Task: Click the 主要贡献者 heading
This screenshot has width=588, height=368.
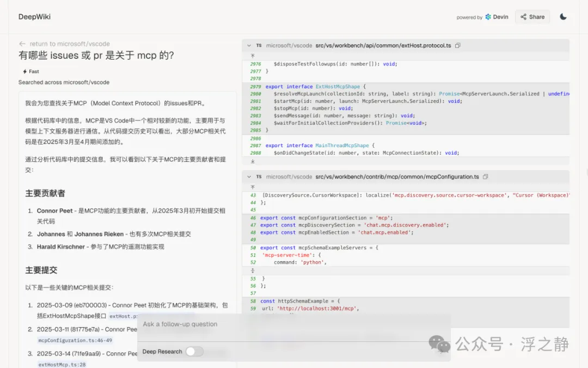Action: pyautogui.click(x=45, y=194)
